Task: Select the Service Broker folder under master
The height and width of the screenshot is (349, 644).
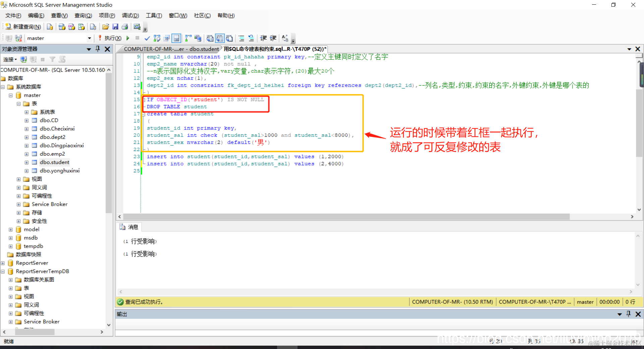Action: [50, 204]
